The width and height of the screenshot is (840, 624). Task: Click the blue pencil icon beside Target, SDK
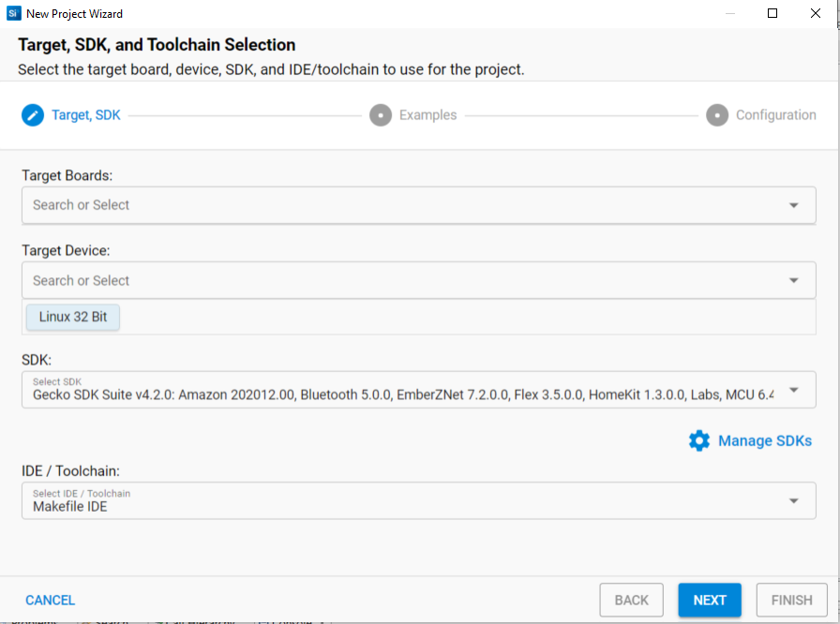click(x=31, y=114)
